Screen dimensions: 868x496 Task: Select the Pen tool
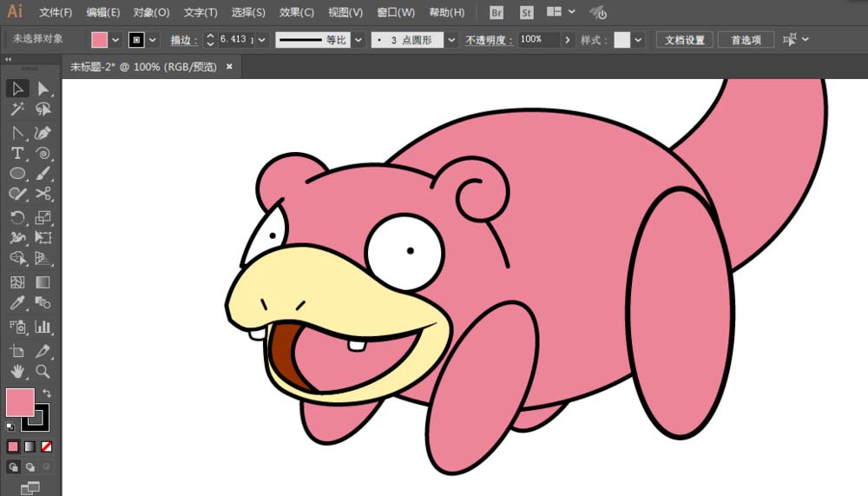[43, 133]
